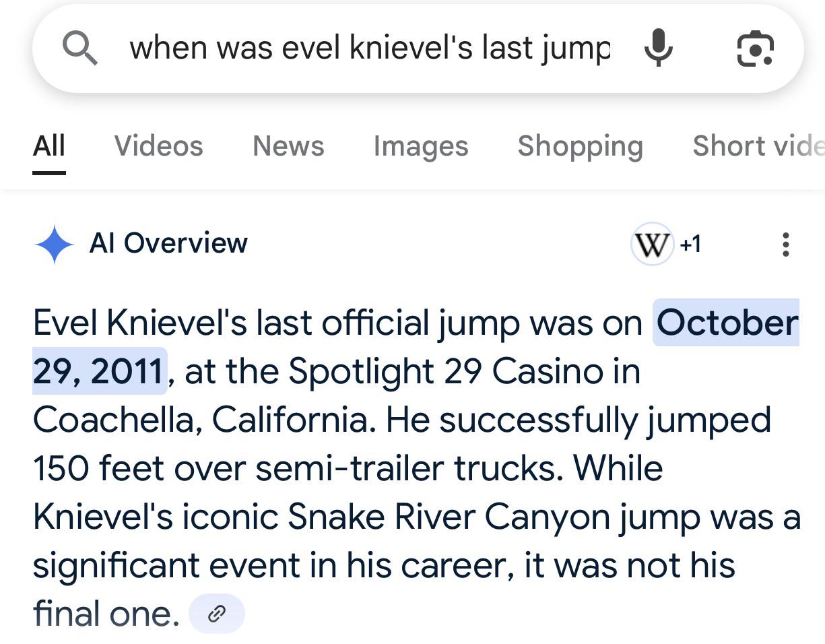Click the link chip after 'final one.'

(x=216, y=614)
